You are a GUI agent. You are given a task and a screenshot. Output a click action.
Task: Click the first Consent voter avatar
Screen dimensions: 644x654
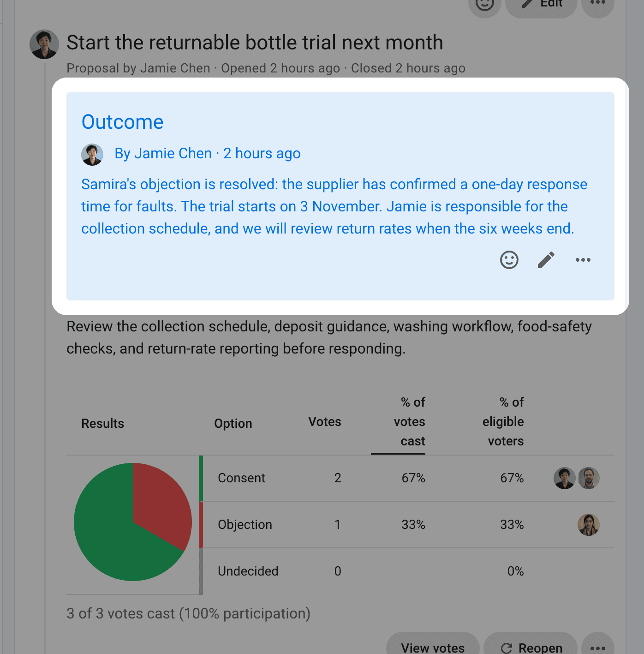pos(565,478)
